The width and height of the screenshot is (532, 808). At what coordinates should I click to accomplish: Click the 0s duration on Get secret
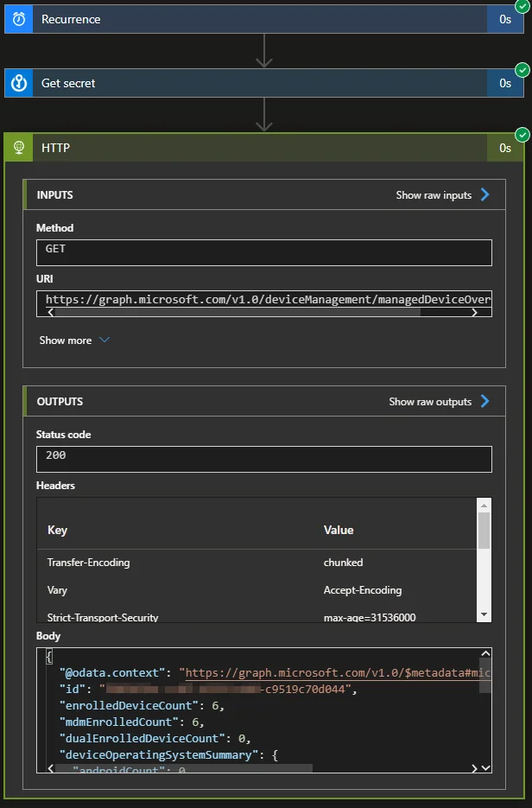pyautogui.click(x=505, y=83)
